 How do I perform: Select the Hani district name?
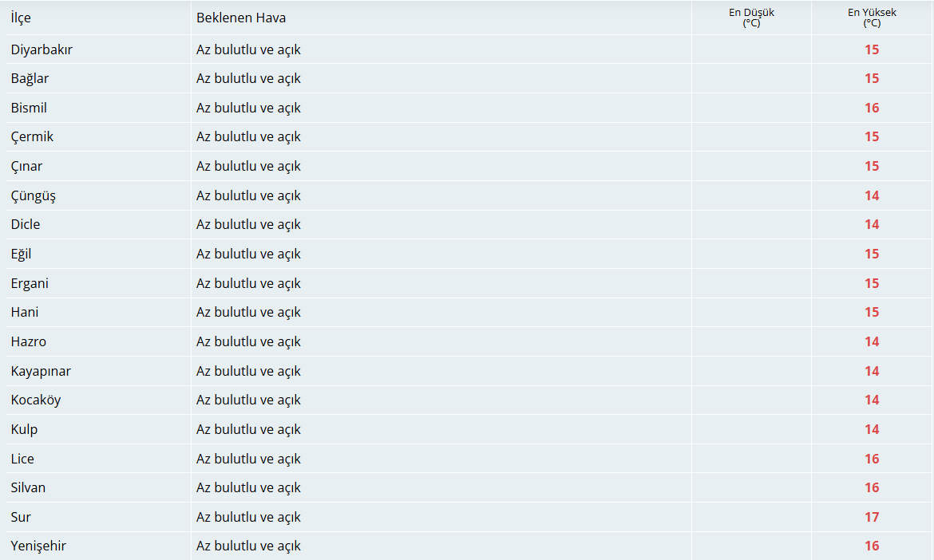coord(25,313)
